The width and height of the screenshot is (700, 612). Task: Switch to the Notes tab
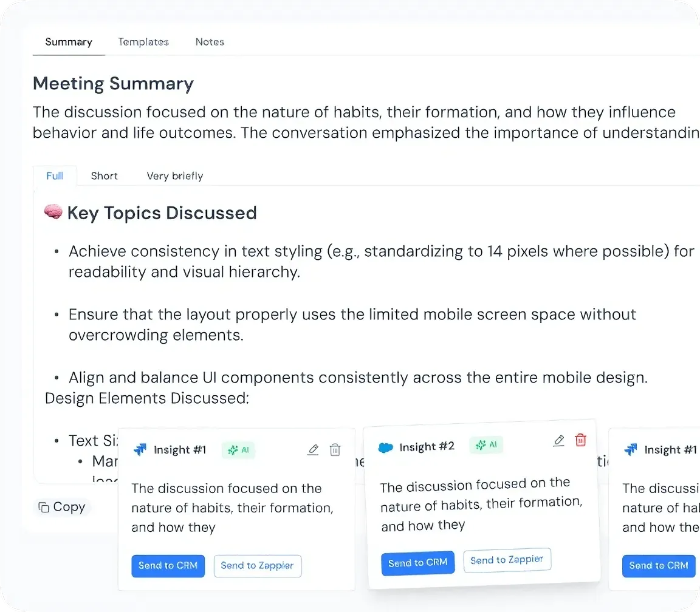210,42
